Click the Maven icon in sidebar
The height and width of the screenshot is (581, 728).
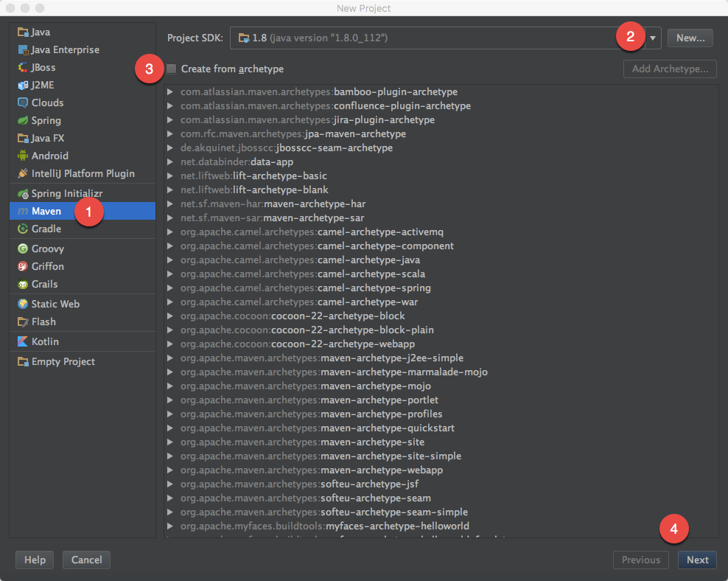point(23,212)
